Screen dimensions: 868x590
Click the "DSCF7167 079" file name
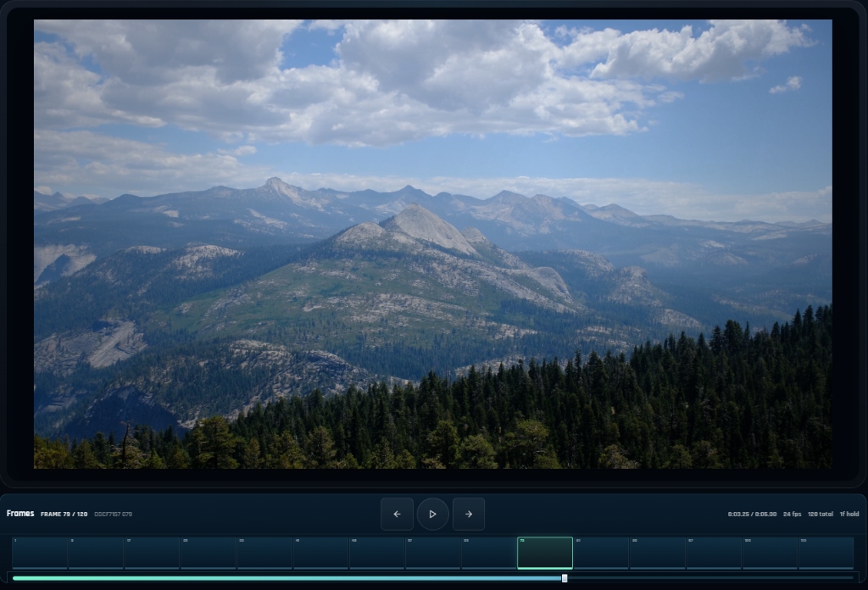(x=114, y=515)
